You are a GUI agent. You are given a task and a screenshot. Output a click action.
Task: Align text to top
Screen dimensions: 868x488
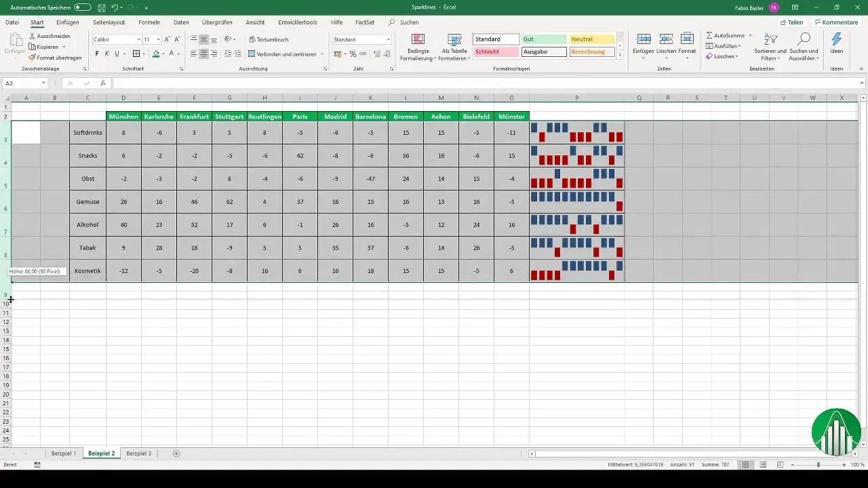194,39
